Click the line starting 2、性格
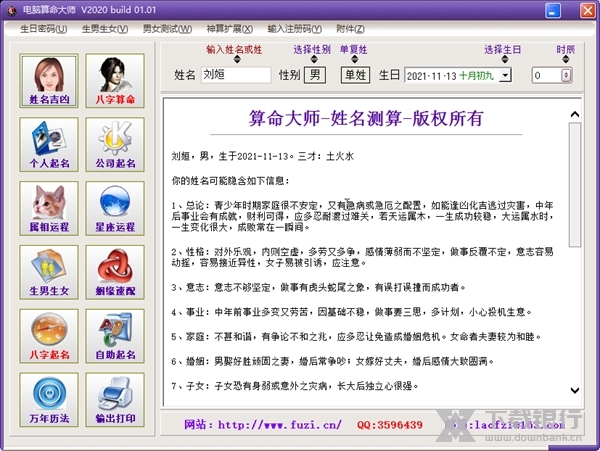The height and width of the screenshot is (451, 600). pyautogui.click(x=362, y=257)
